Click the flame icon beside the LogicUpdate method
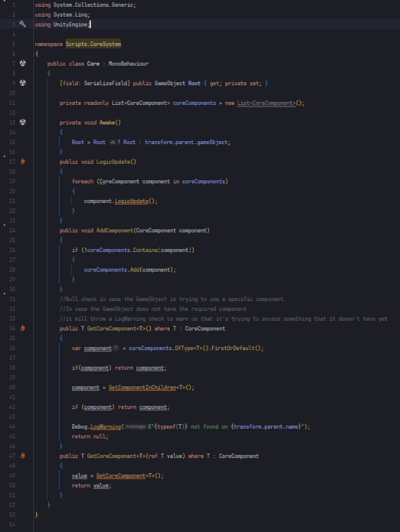400x532 pixels. (x=23, y=161)
